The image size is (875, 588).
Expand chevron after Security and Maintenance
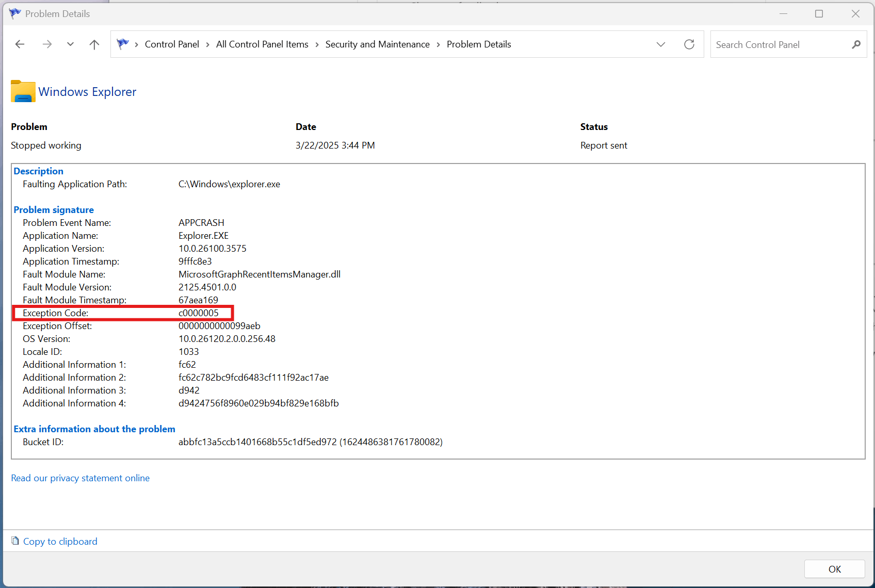(438, 45)
